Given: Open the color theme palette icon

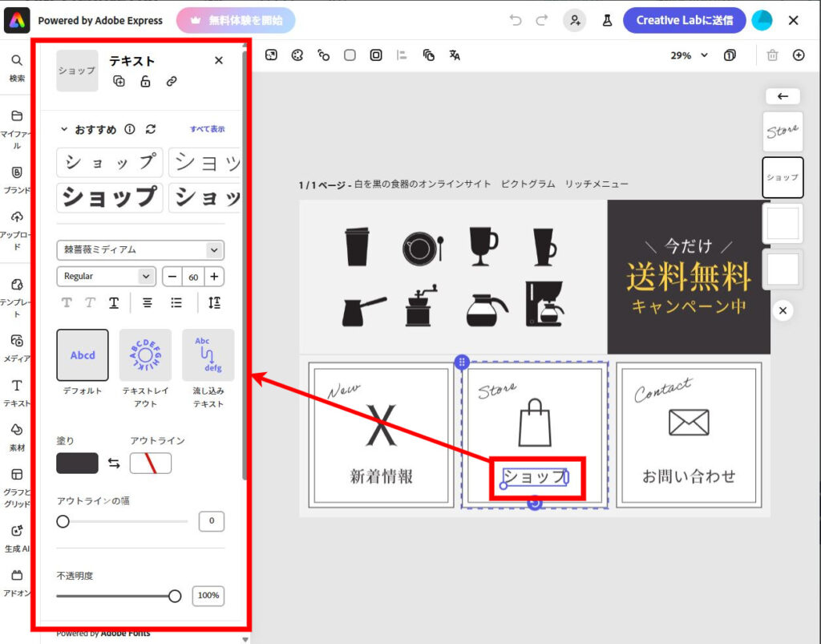Looking at the screenshot, I should [x=297, y=55].
